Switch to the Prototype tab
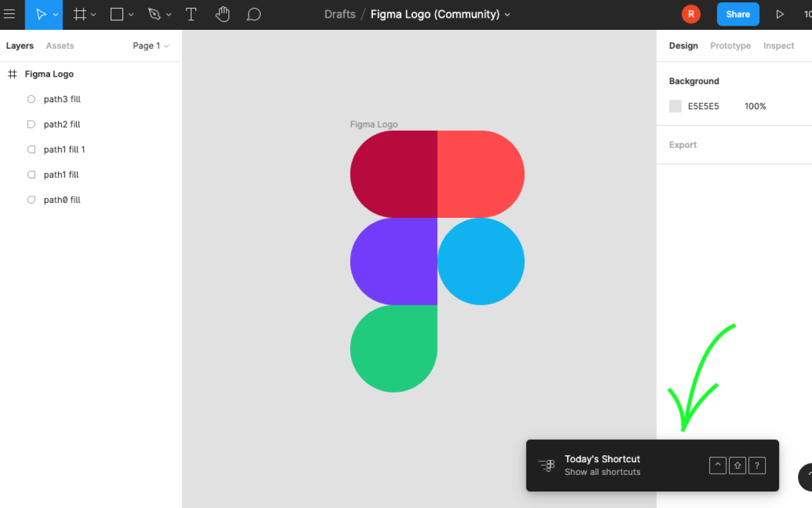This screenshot has width=812, height=508. coord(730,46)
